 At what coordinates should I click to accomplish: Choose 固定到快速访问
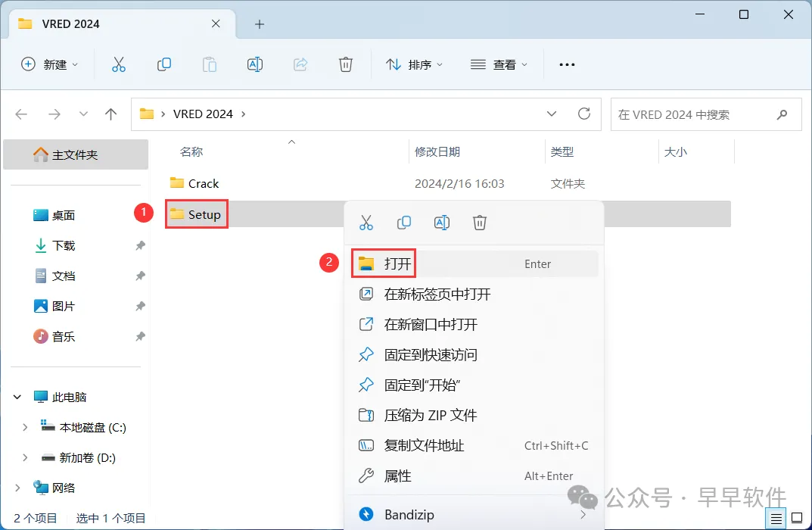point(474,355)
